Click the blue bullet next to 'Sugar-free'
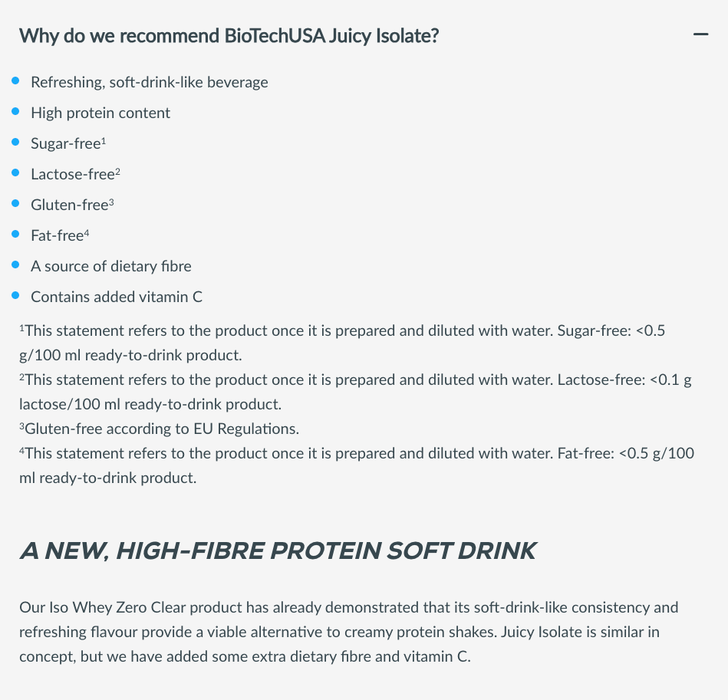Screen dimensions: 728x700 [15, 142]
